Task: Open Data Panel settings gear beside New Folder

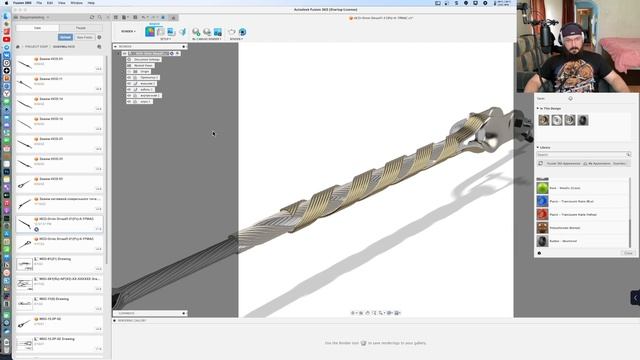Action: point(99,37)
